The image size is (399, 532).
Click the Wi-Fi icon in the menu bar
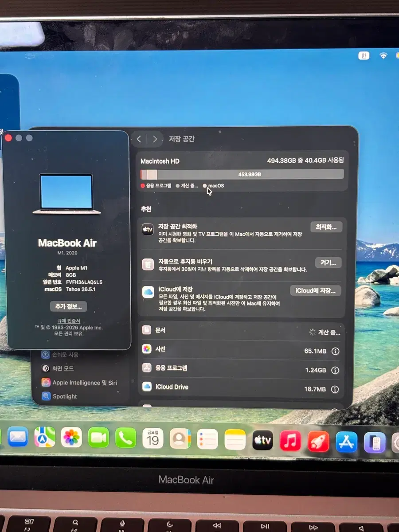383,56
